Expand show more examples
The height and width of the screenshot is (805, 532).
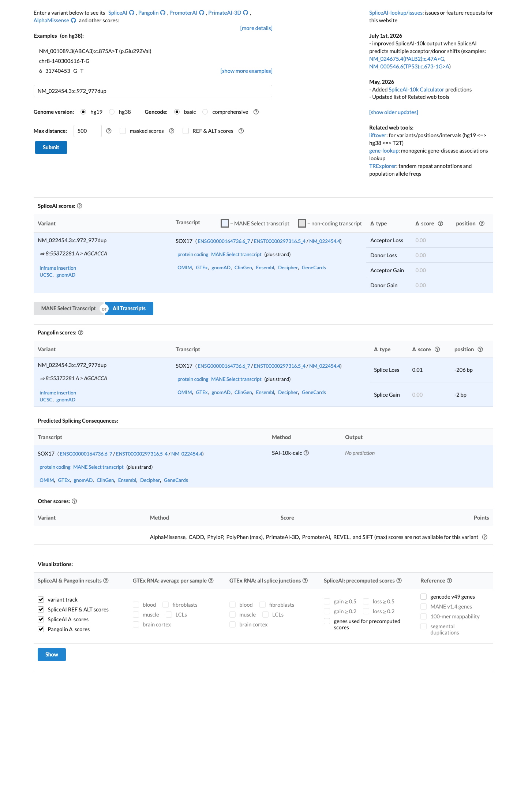[246, 71]
